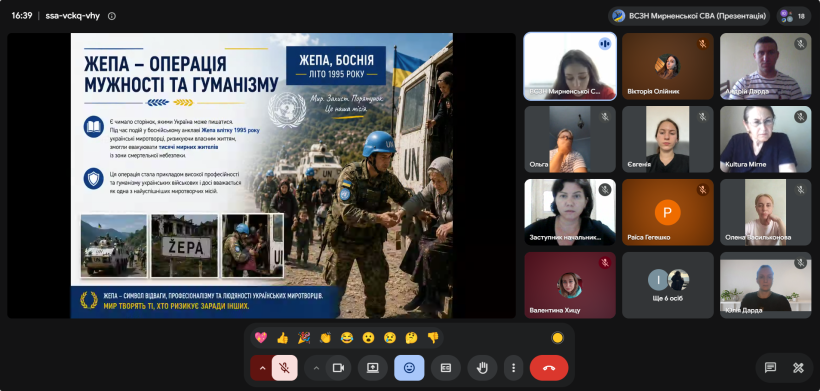Screen dimensions: 820x391
Task: Open more options three-dot menu
Action: point(514,368)
